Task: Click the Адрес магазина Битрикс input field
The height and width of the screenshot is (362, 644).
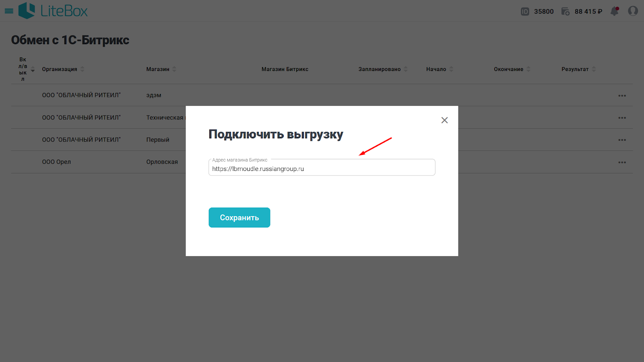Action: coord(322,167)
